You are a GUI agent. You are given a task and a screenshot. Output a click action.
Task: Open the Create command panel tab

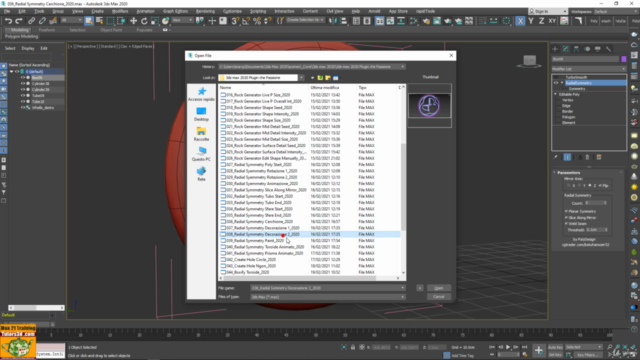click(x=555, y=49)
